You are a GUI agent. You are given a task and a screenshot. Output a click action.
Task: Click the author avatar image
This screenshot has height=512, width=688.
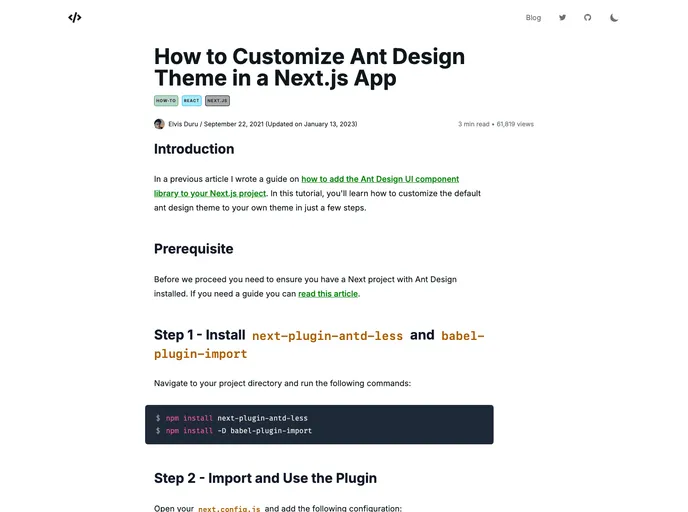[159, 124]
